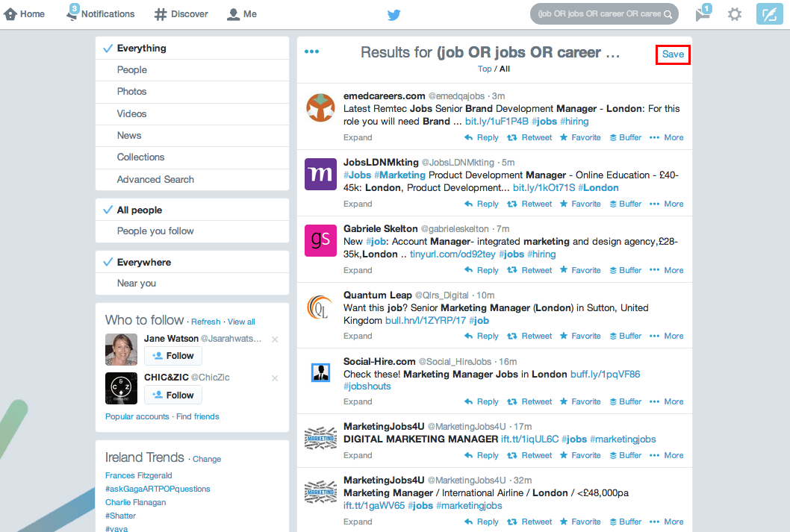The height and width of the screenshot is (532, 790).
Task: Favorite the DIGITAL MARKETING MANAGER tweet
Action: [580, 455]
